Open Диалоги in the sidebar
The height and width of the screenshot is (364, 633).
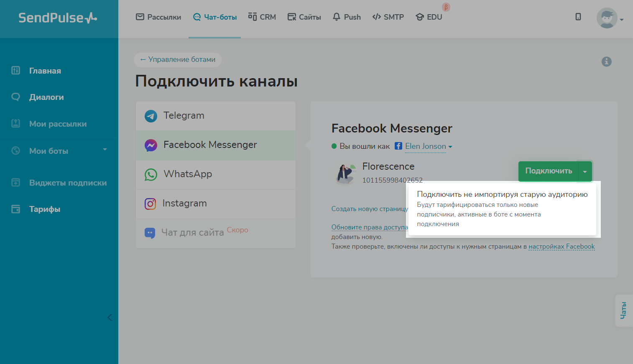click(x=46, y=97)
